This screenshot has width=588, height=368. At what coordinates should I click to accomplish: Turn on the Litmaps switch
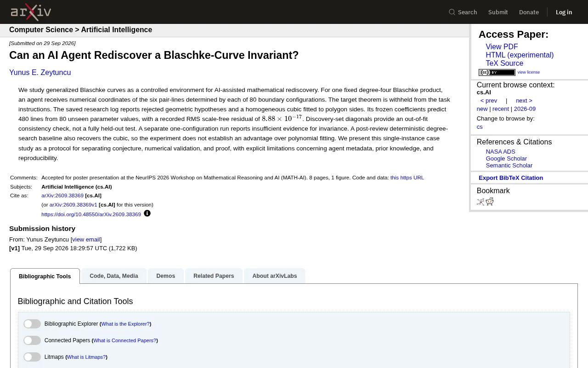pos(32,357)
